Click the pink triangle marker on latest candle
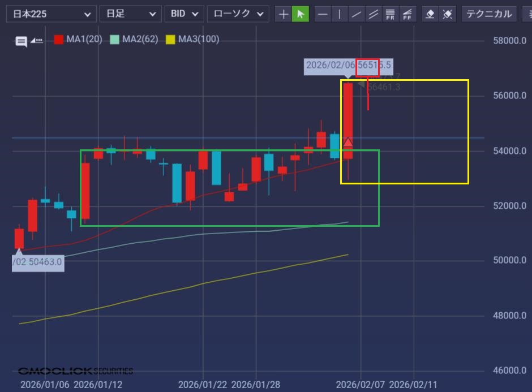 pos(348,142)
